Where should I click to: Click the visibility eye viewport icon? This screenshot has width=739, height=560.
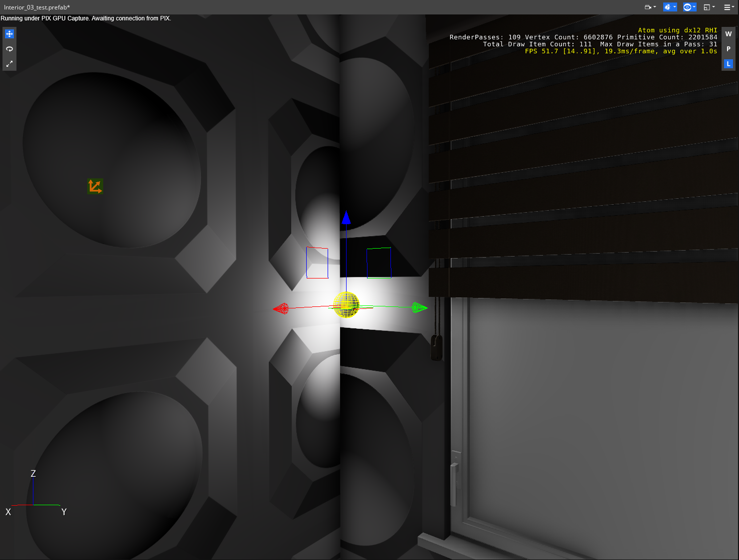click(687, 7)
